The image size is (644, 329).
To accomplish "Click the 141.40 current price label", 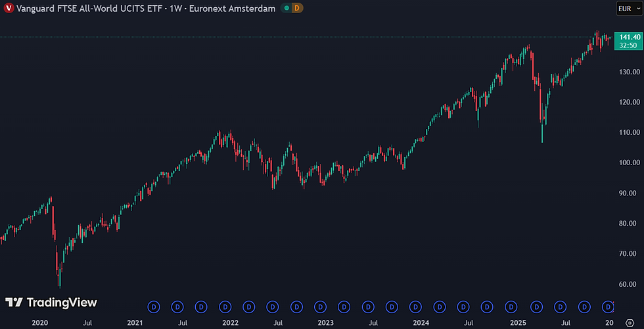I will tap(628, 38).
